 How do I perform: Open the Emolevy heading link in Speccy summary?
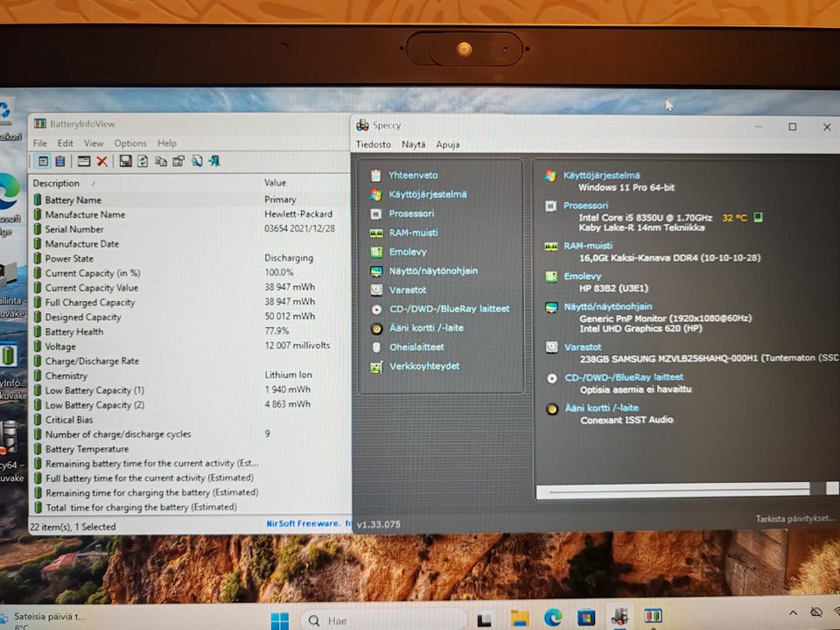click(583, 276)
